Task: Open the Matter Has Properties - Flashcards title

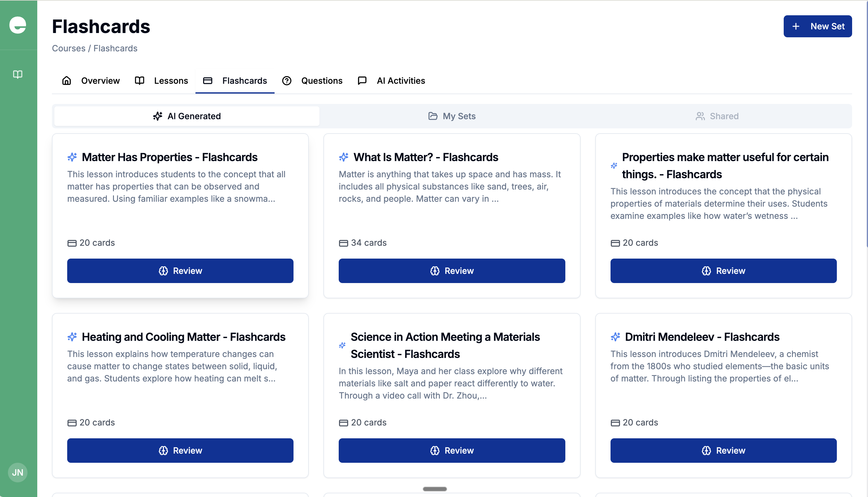Action: (x=170, y=157)
